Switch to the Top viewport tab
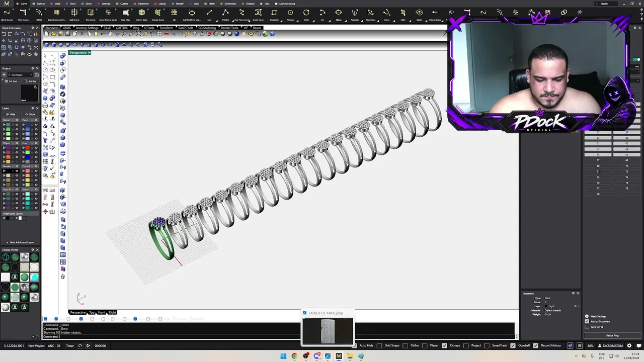Viewport: 644px width, 362px height. pyautogui.click(x=92, y=313)
